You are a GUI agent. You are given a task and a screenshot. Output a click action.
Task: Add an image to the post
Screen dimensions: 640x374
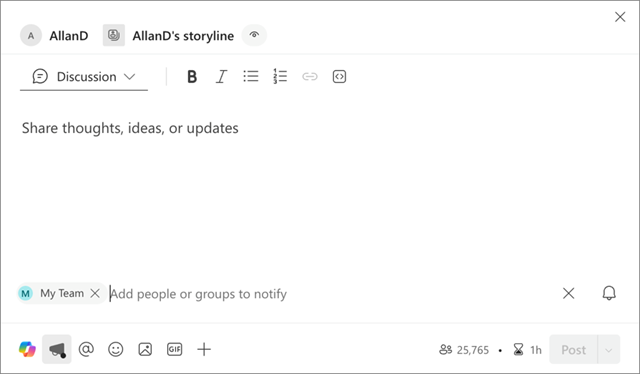(145, 350)
